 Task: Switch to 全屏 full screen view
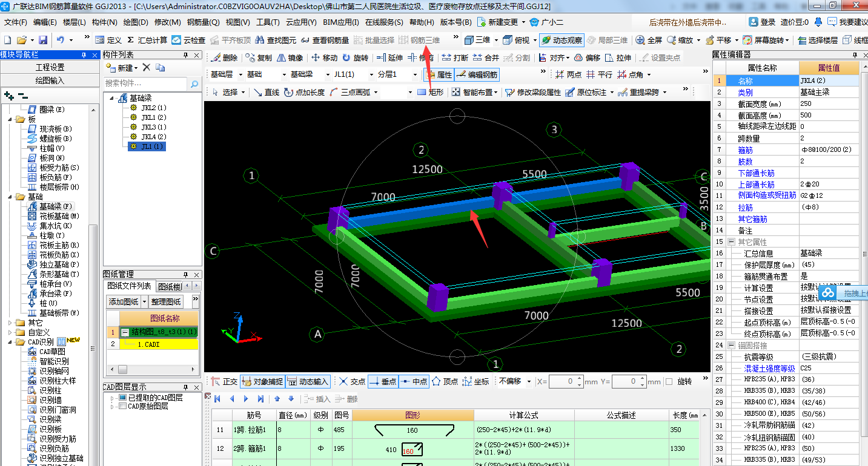pyautogui.click(x=649, y=41)
